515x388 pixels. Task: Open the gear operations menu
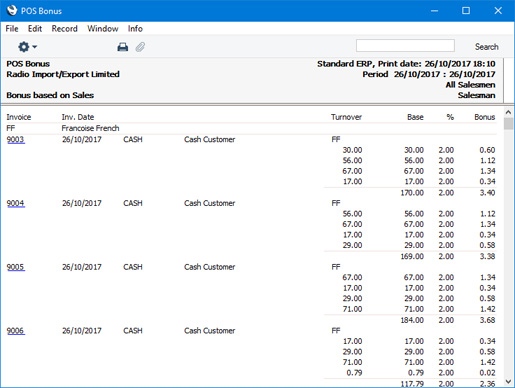pos(27,47)
